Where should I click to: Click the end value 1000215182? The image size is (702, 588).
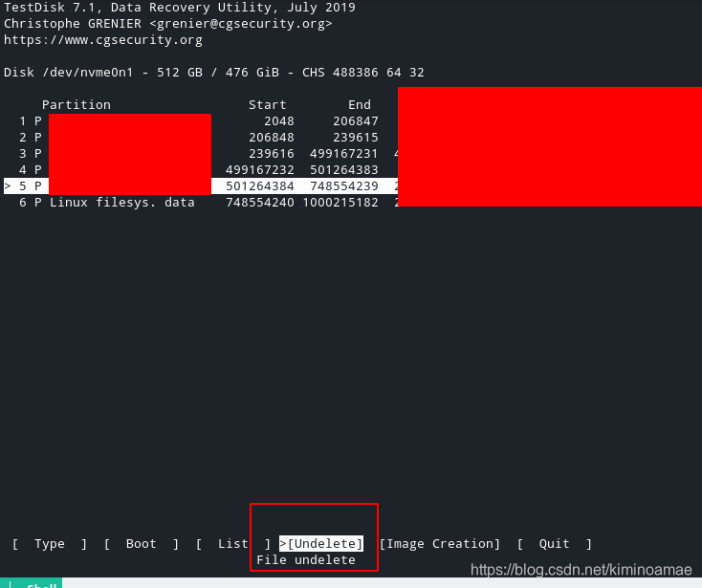click(x=340, y=203)
